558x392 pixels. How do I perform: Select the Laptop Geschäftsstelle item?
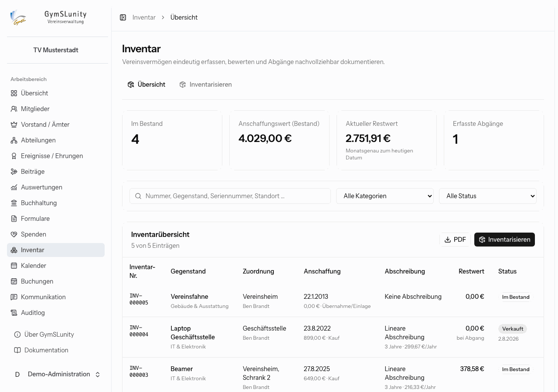193,333
